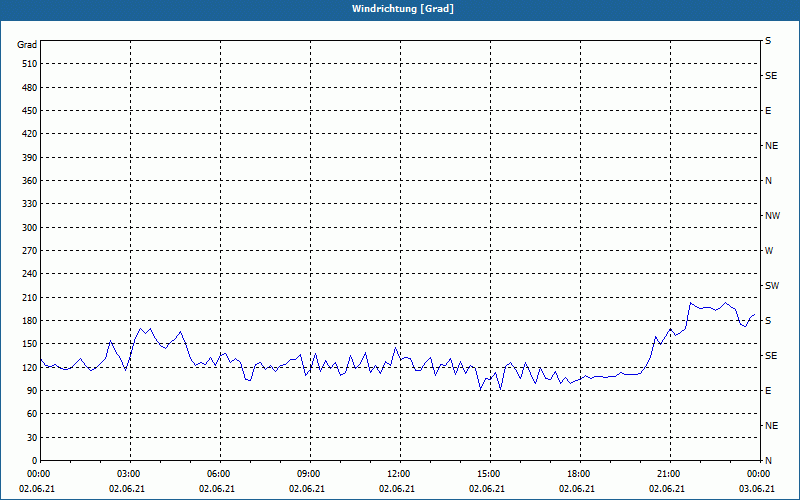Pick the 09:00 time label

[307, 474]
